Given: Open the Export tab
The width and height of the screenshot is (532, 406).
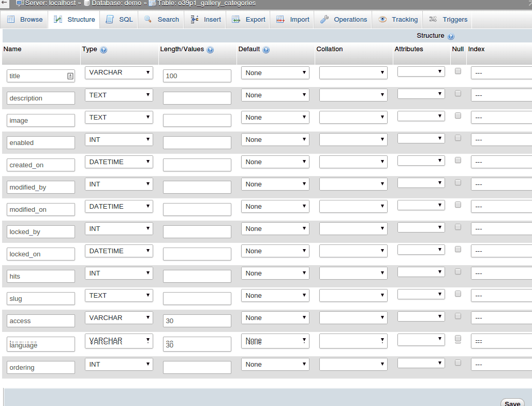Looking at the screenshot, I should [248, 19].
